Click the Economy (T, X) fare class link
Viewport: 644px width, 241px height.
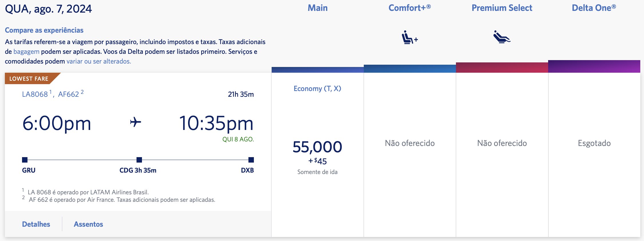click(x=317, y=88)
